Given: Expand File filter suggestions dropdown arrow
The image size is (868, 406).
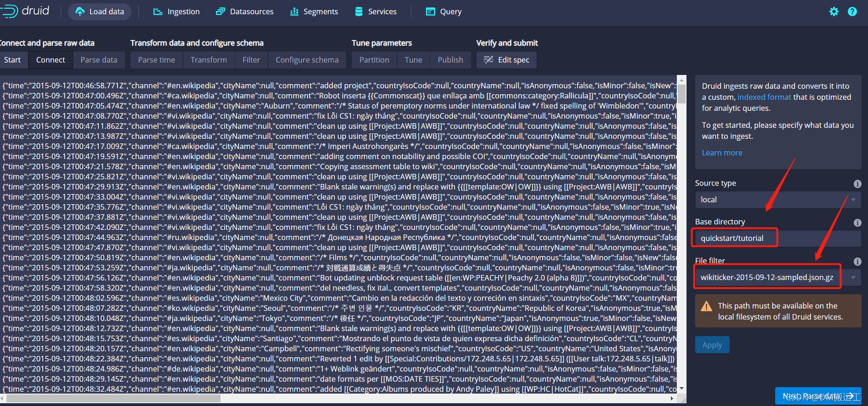Looking at the screenshot, I should [x=853, y=277].
